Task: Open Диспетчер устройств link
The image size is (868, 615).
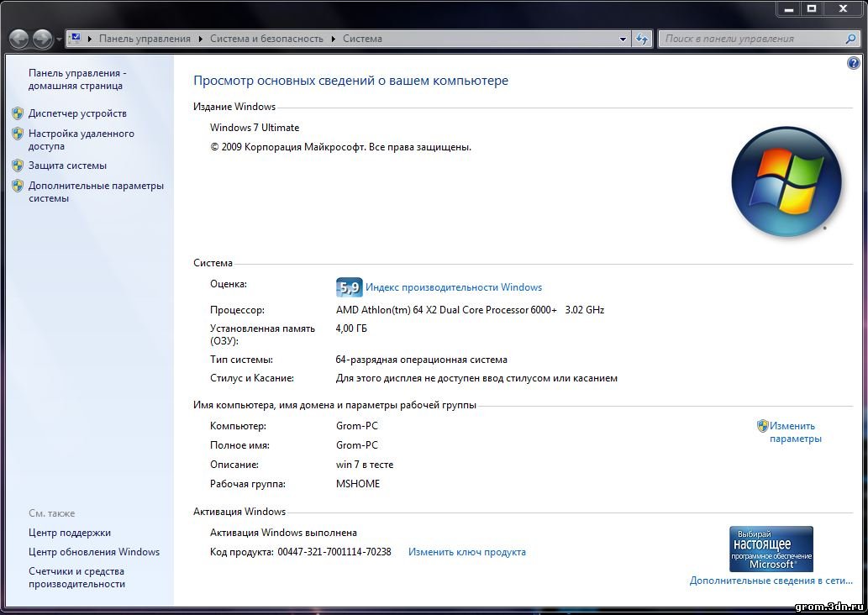Action: click(77, 113)
